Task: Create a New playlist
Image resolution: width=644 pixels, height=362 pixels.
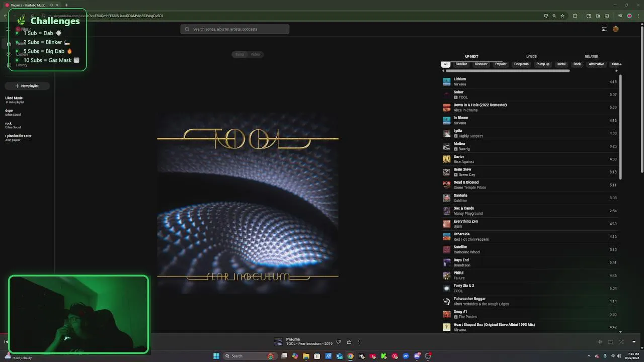Action: pyautogui.click(x=27, y=86)
